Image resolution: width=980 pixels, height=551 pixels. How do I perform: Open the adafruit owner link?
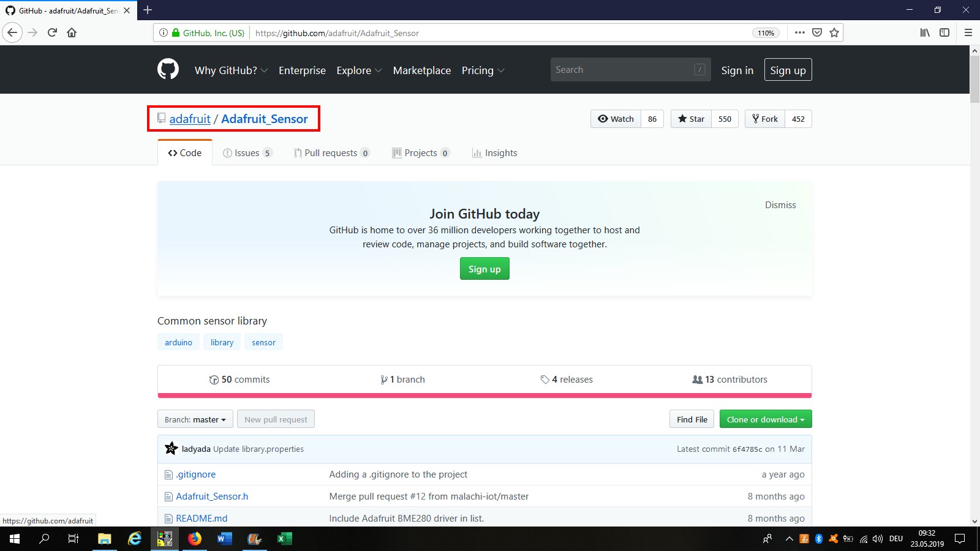pyautogui.click(x=190, y=119)
